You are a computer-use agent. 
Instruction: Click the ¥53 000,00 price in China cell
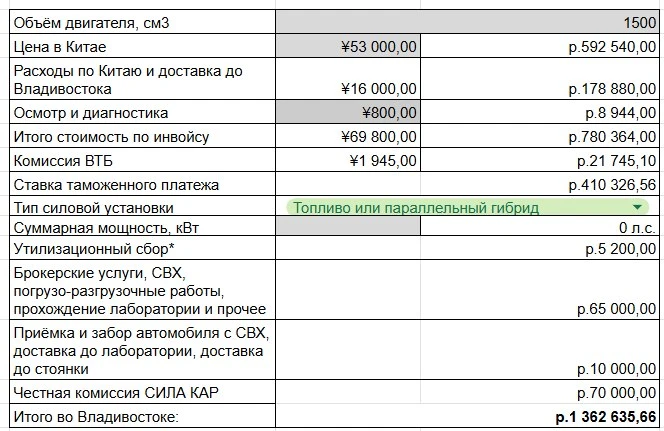tap(348, 46)
